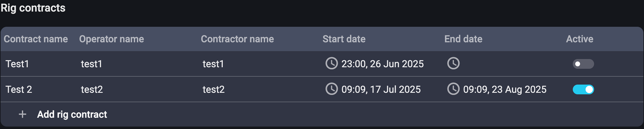
Task: Click the clock icon for Test 2 end date
Action: tap(453, 89)
